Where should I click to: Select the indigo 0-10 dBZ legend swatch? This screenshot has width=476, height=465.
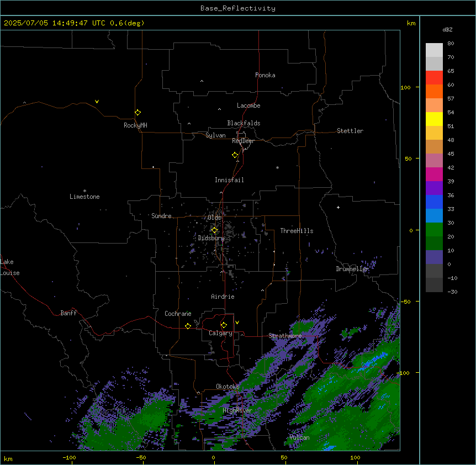[x=434, y=257]
